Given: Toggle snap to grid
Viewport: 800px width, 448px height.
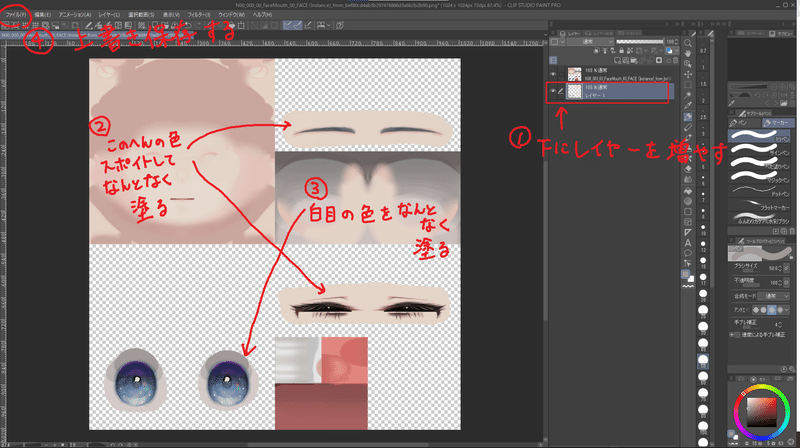Looking at the screenshot, I should (x=308, y=25).
